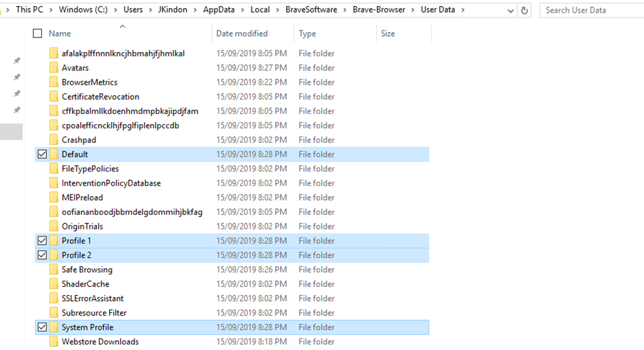Image resolution: width=644 pixels, height=350 pixels.
Task: Go to Users folder in breadcrumb
Action: pos(133,10)
